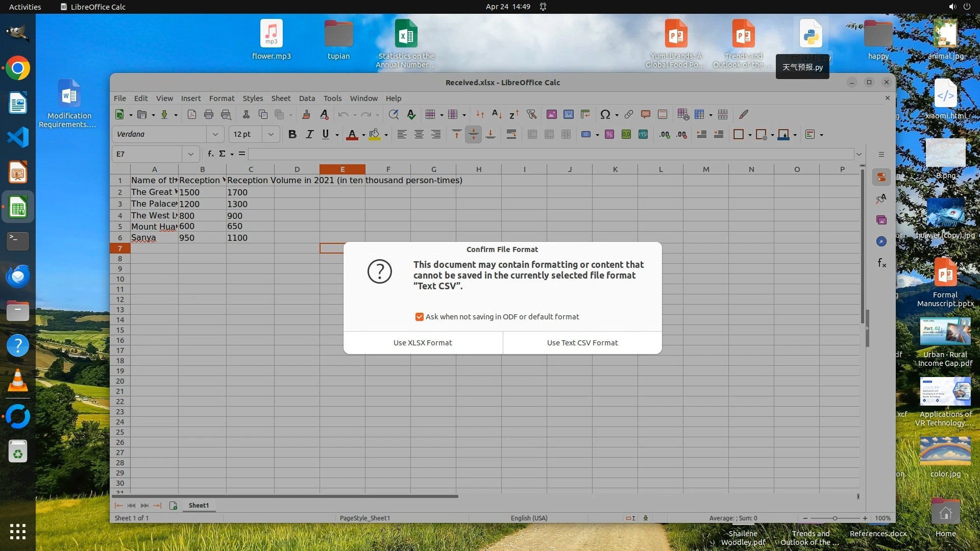Open the Format menu
Screen dimensions: 980x551
tap(222, 98)
